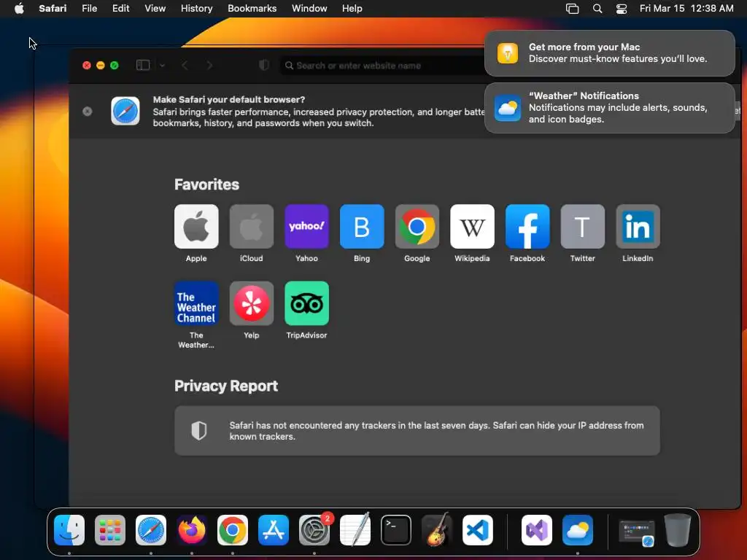Launch Firefox from the Dock
The image size is (747, 560).
tap(192, 530)
